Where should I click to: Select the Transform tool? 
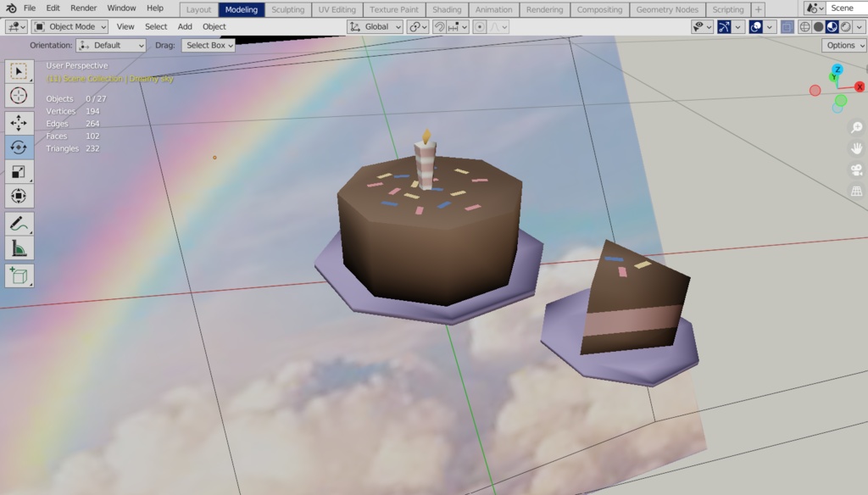(19, 196)
